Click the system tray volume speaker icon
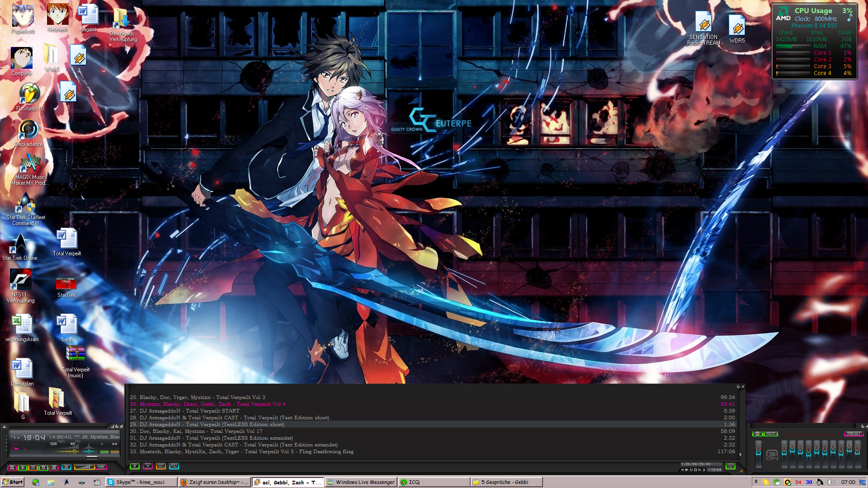The image size is (868, 488). (x=830, y=482)
